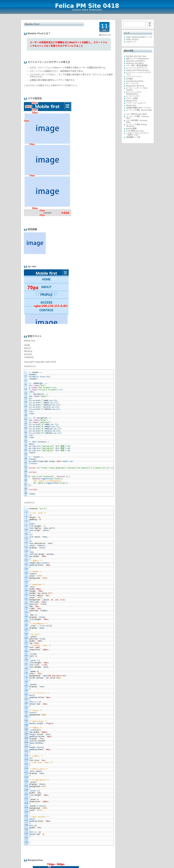This screenshot has height=868, width=174.
Task: Click icon beside Mobile Firstとは？ heading
Action: coord(25,34)
